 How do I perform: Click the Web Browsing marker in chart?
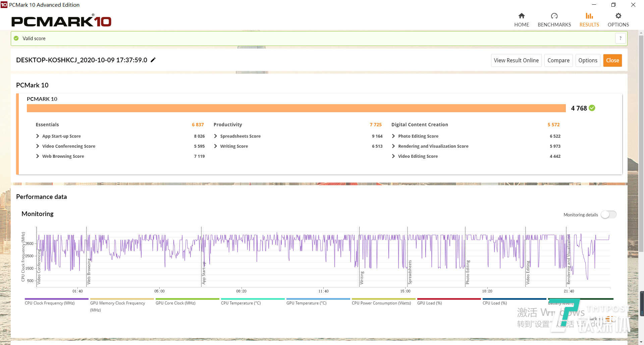89,271
